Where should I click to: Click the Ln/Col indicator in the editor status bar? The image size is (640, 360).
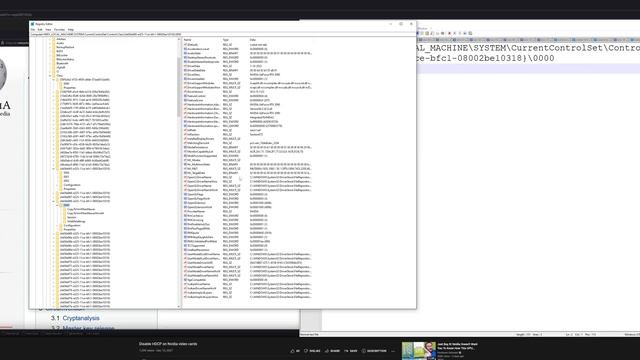[581, 334]
